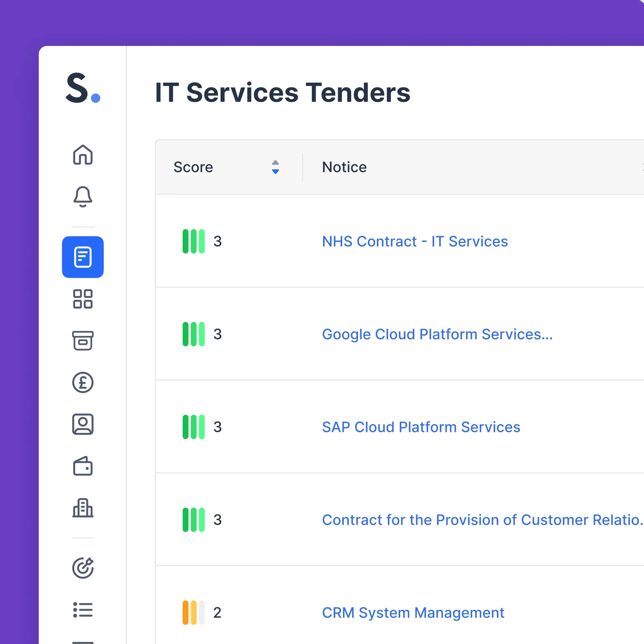
Task: Open the archive box icon
Action: point(83,340)
